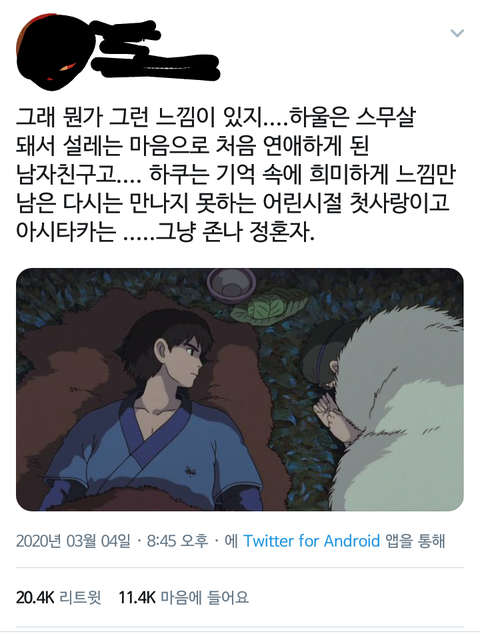Click the bowl above Ashitaka's head

[231, 286]
